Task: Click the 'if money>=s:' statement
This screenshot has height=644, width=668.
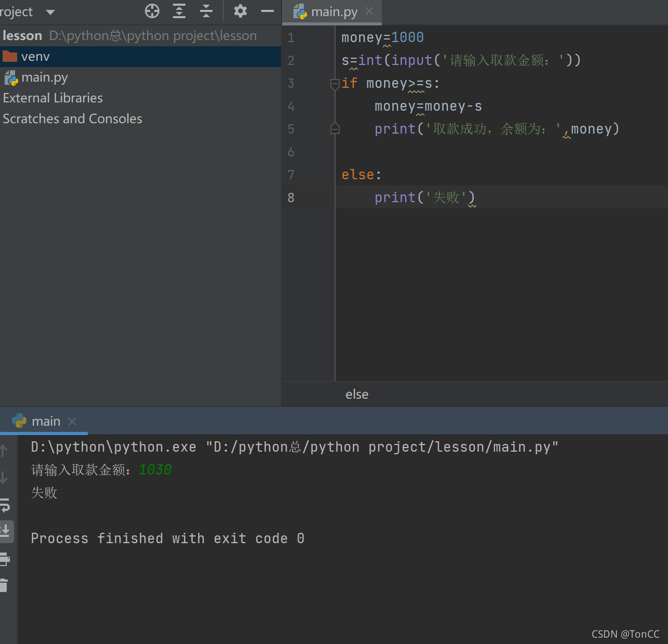Action: (x=391, y=83)
